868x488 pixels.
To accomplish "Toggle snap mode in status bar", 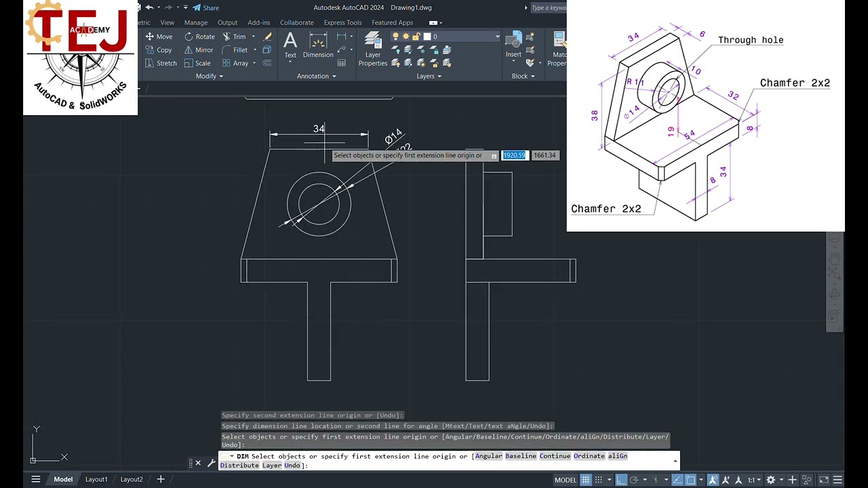I will (x=600, y=480).
